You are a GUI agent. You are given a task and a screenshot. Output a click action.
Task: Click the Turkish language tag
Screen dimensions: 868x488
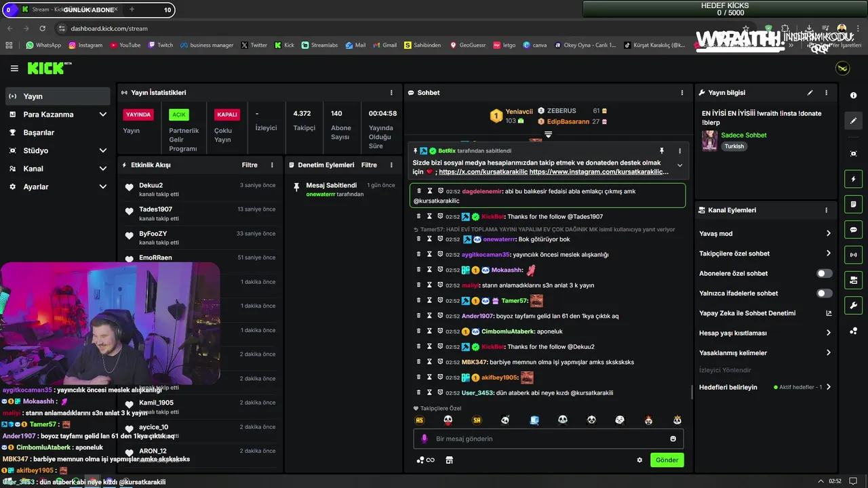point(734,146)
